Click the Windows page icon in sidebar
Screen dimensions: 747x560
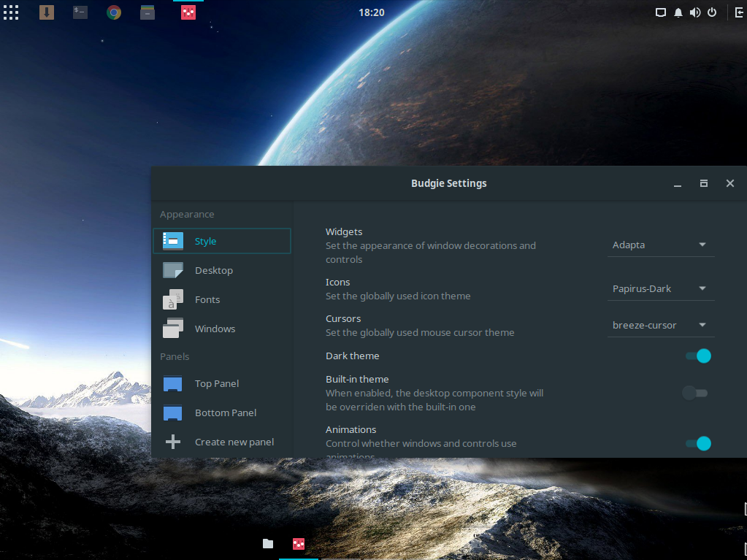(173, 329)
